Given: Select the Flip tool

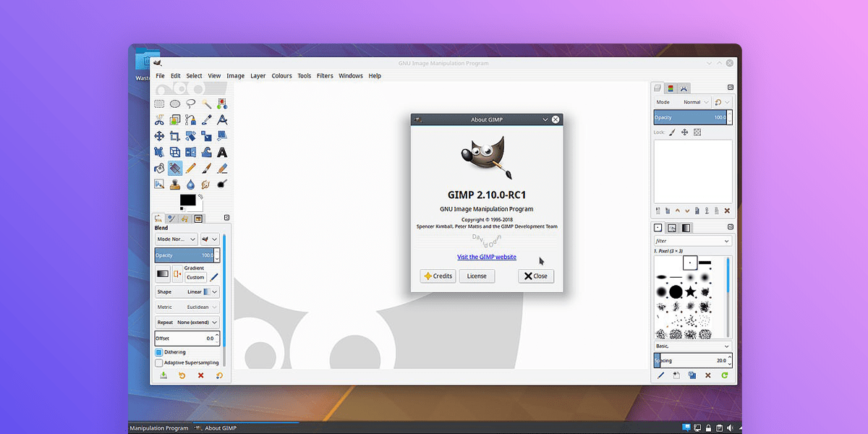Looking at the screenshot, I should 191,152.
